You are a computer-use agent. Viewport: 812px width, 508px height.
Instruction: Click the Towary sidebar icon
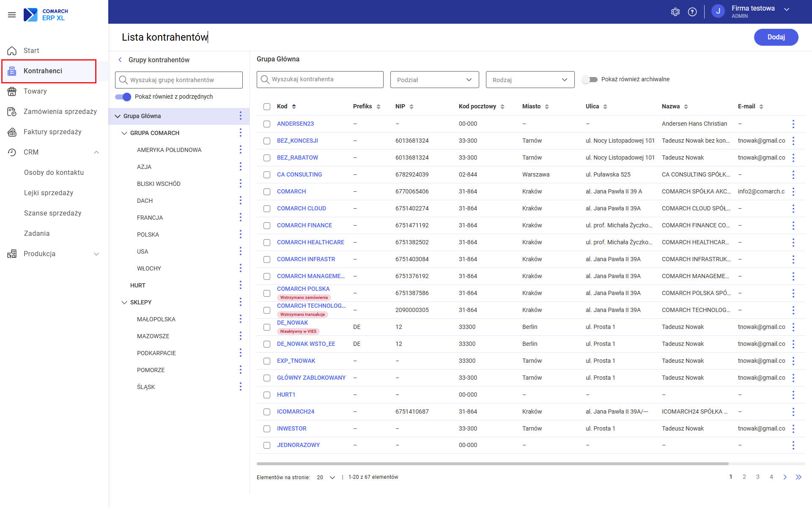pyautogui.click(x=12, y=91)
